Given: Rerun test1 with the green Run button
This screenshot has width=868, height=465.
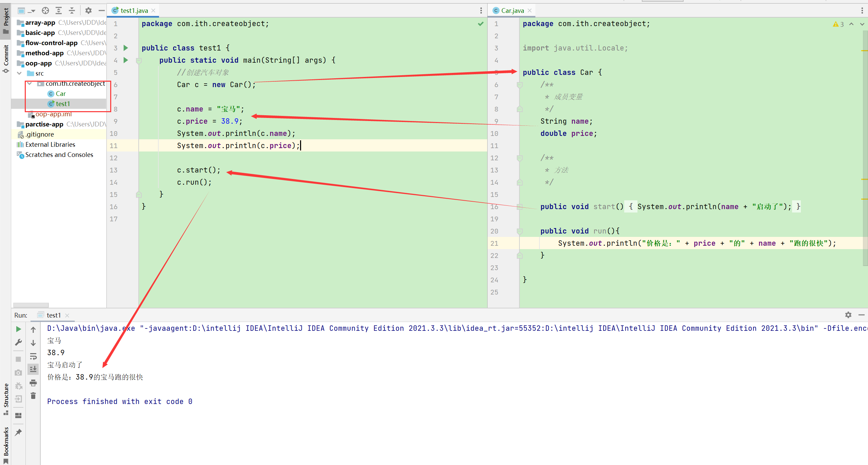Looking at the screenshot, I should [19, 329].
